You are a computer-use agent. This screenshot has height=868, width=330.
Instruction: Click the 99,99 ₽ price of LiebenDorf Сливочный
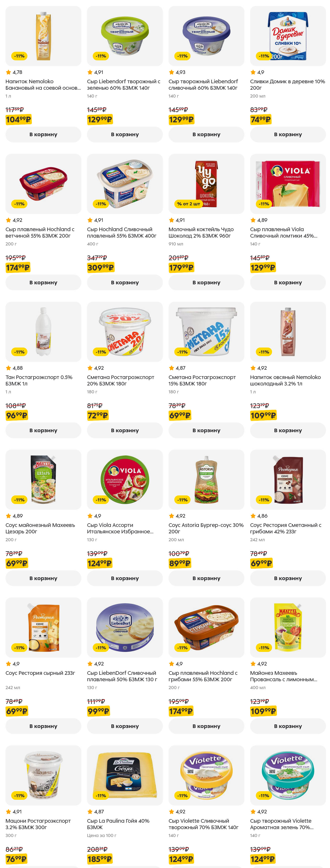tap(98, 711)
